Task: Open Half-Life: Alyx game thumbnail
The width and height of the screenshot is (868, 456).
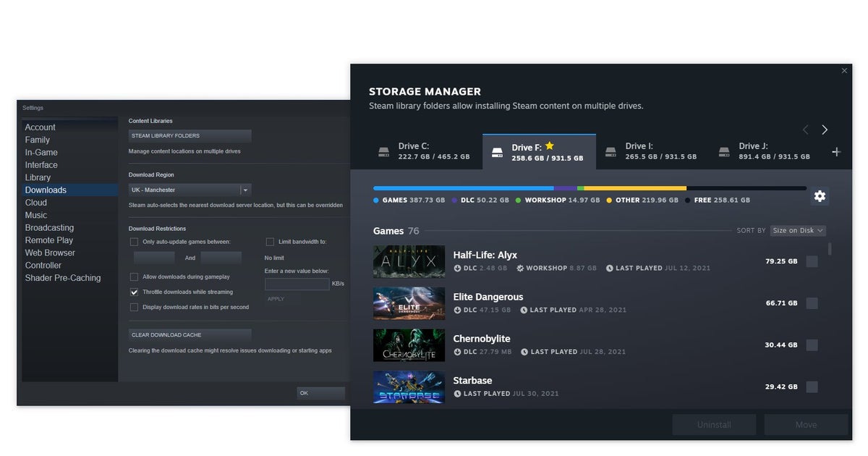Action: point(409,261)
